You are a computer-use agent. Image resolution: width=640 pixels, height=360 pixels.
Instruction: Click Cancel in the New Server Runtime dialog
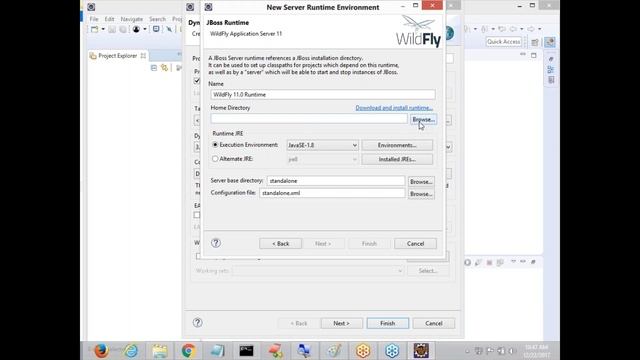point(415,244)
